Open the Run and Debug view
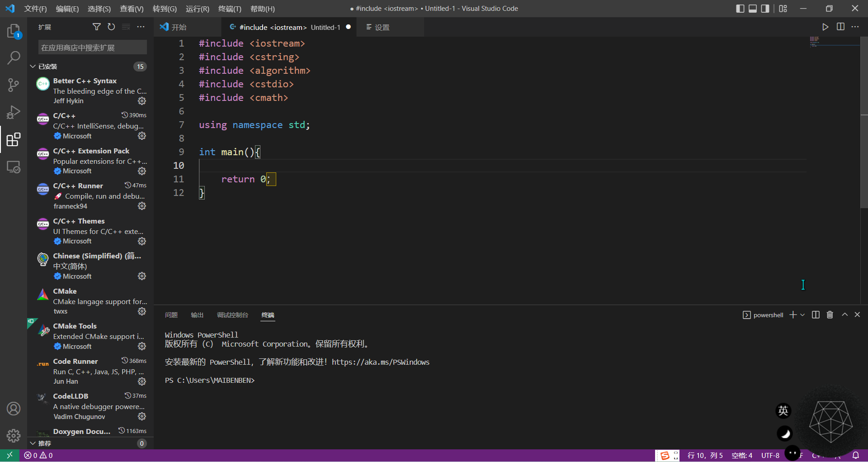868x462 pixels. click(x=14, y=112)
